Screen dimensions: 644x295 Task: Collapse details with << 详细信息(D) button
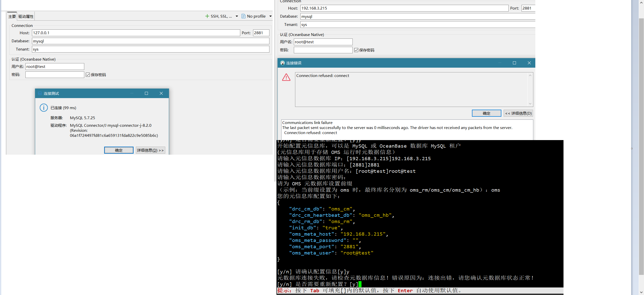tap(518, 113)
